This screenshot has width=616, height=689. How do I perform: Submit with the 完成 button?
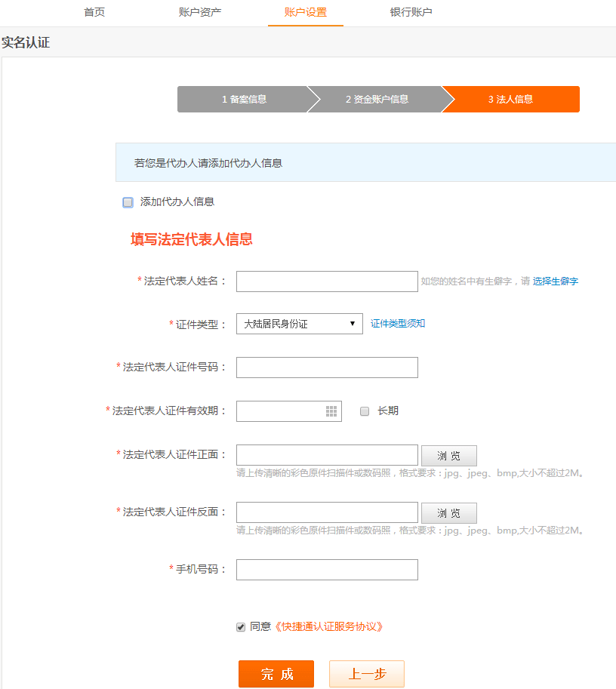(276, 674)
